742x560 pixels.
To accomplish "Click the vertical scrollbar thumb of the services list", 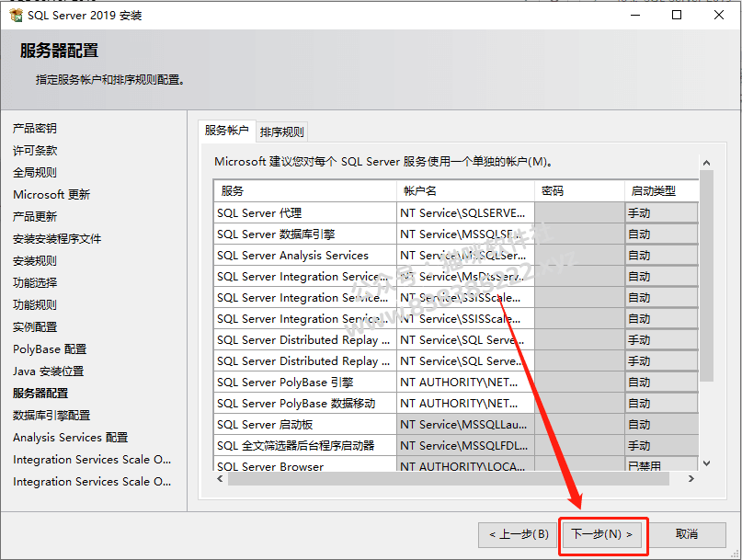I will (x=706, y=276).
